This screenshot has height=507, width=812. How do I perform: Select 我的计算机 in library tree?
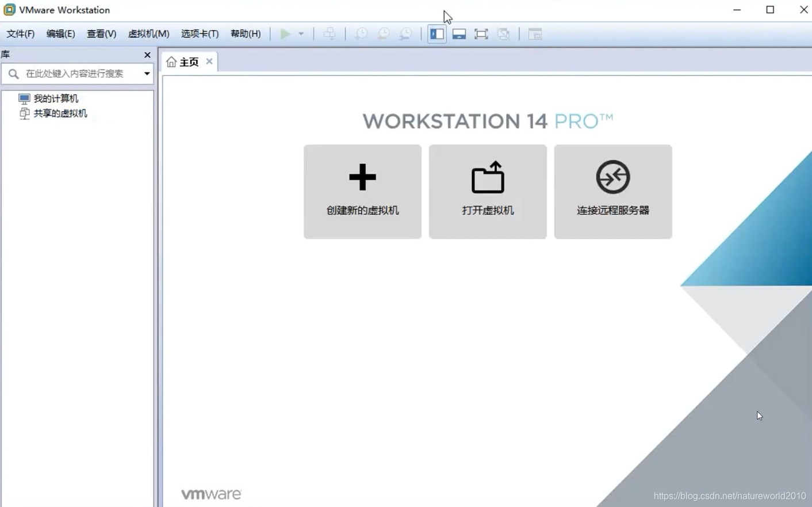(56, 98)
